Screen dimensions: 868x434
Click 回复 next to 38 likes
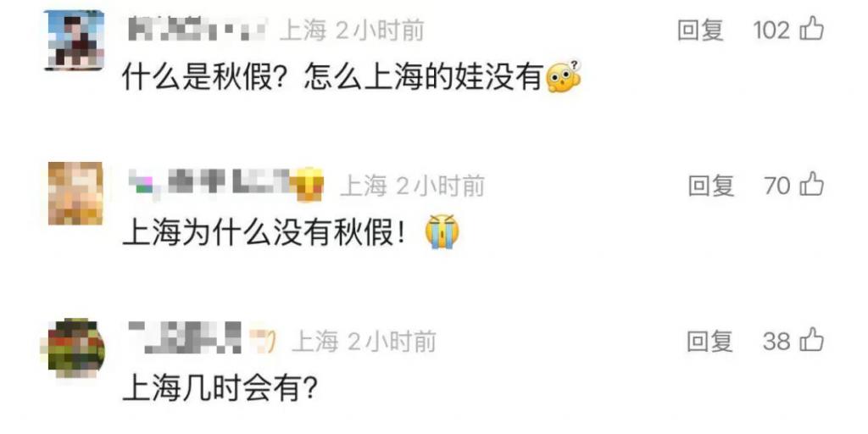[x=710, y=341]
